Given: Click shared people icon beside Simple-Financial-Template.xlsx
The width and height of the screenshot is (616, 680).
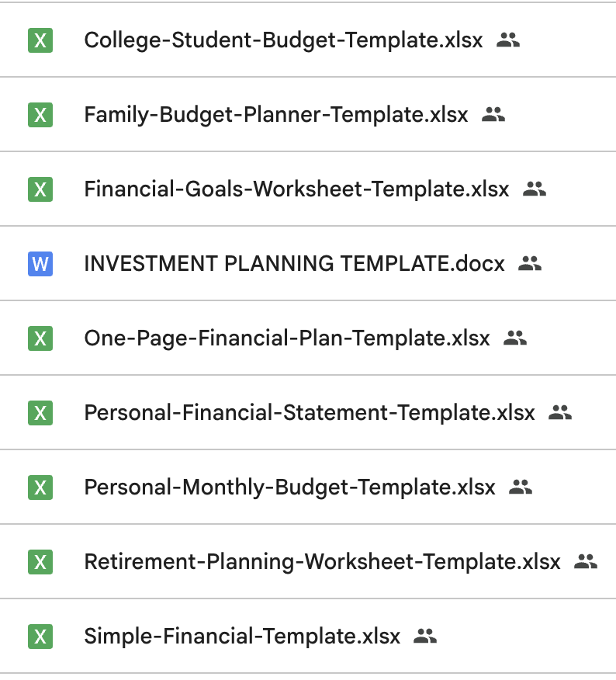Looking at the screenshot, I should (x=426, y=636).
